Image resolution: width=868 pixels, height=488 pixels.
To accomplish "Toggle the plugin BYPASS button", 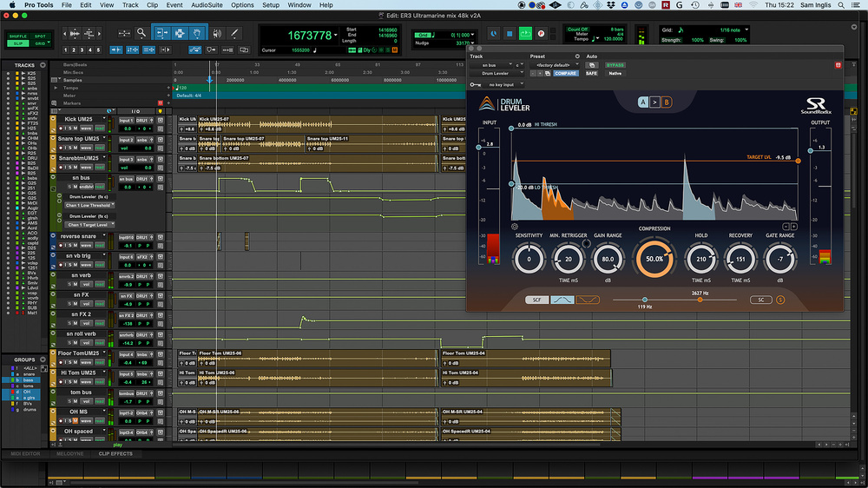I will tap(615, 65).
